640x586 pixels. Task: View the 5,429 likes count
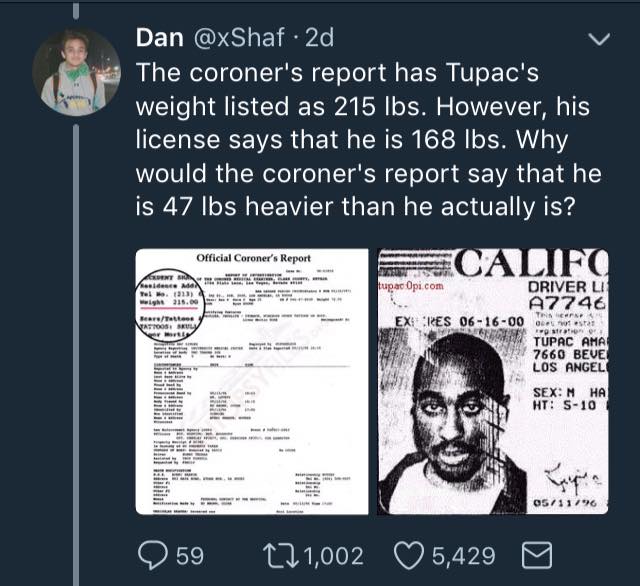click(x=464, y=556)
